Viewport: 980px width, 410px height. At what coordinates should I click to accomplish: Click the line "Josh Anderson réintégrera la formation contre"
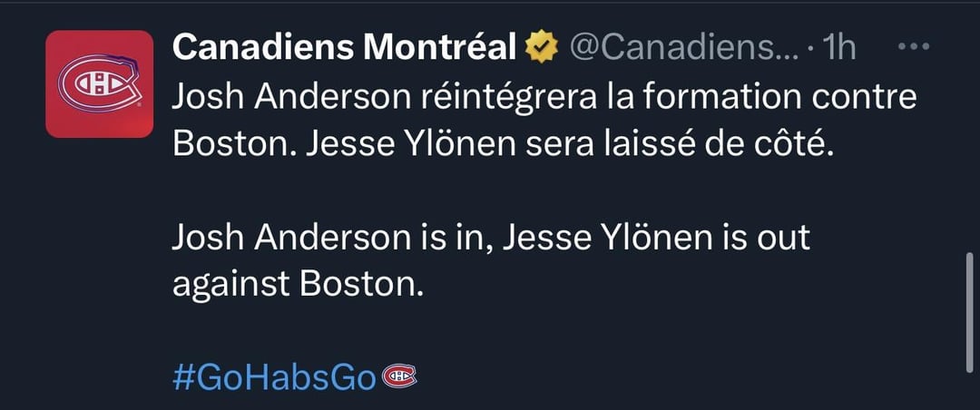click(x=544, y=98)
